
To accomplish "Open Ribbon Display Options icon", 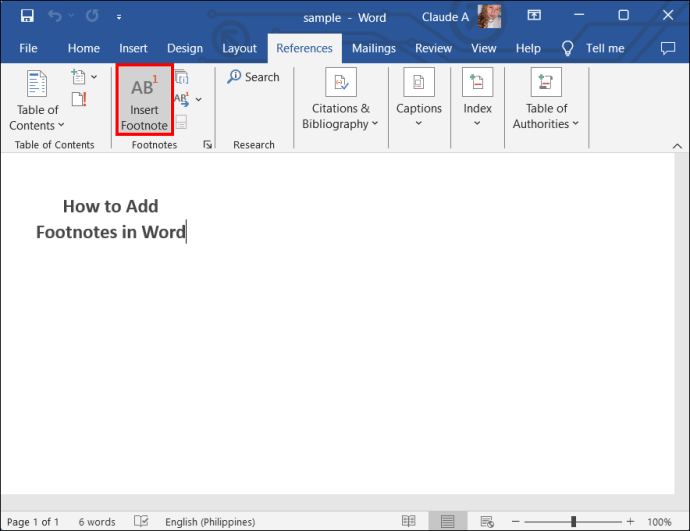I will [534, 15].
